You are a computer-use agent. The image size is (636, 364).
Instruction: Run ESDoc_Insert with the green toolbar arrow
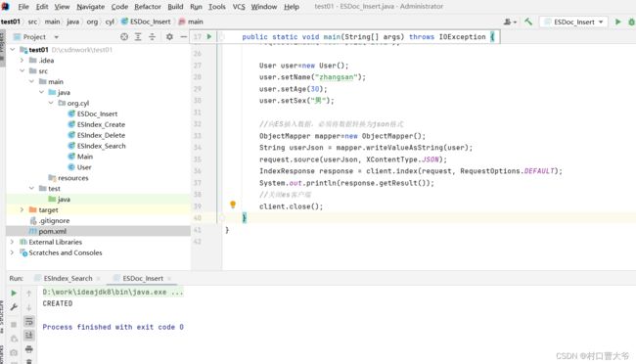618,22
